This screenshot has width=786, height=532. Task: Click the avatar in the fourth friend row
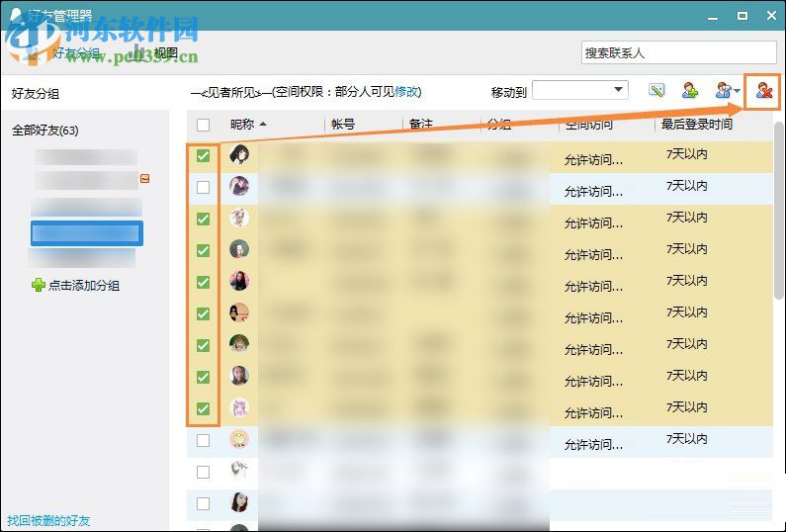point(239,249)
